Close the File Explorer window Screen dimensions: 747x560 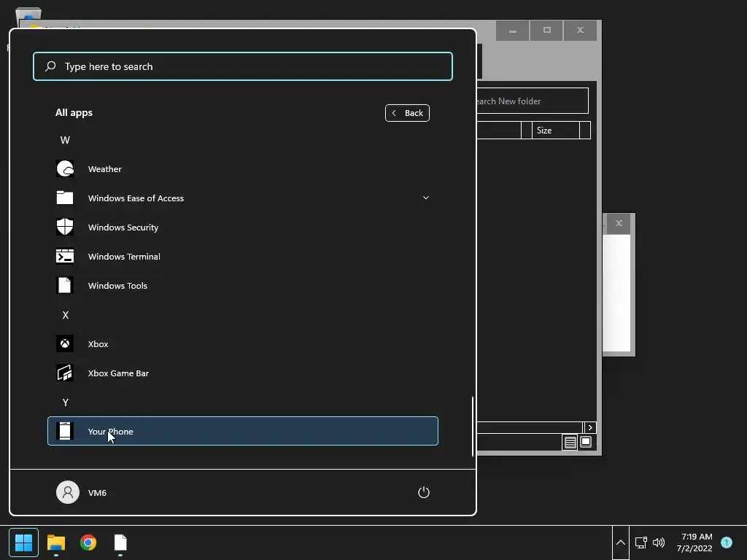pos(580,30)
